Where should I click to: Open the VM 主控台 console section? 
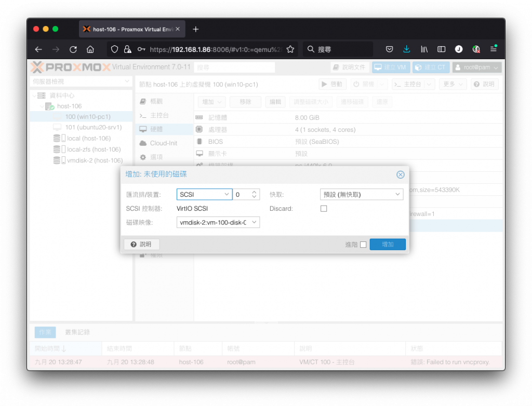click(164, 115)
